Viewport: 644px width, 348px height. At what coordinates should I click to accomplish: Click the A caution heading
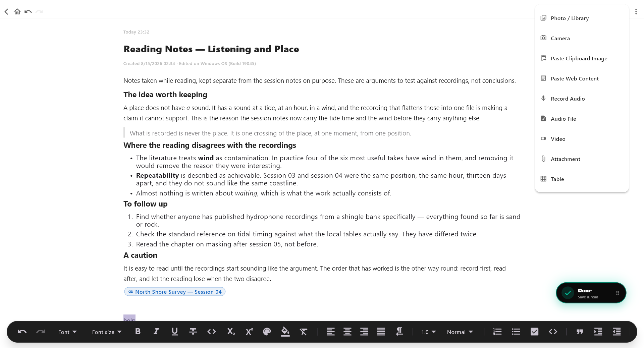(x=140, y=255)
